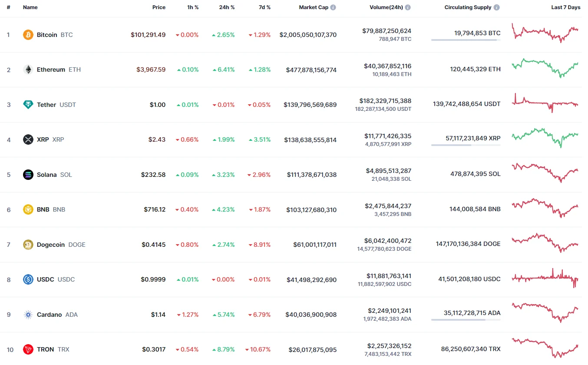
Task: Sort the table by Price column
Action: point(159,7)
